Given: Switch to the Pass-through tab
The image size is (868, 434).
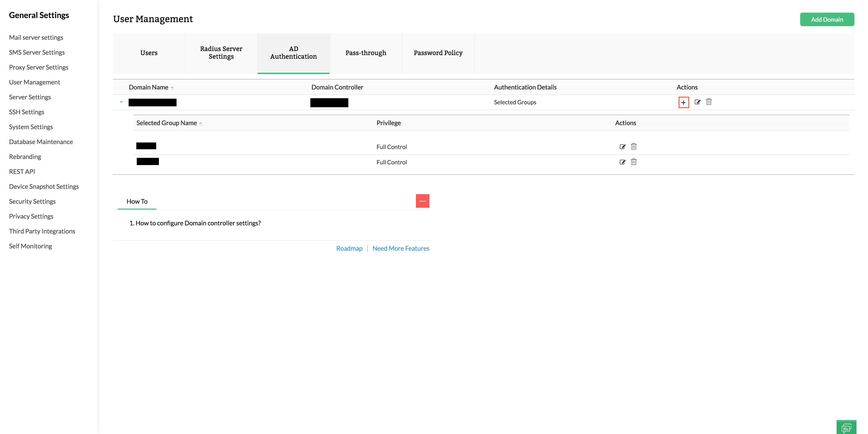Looking at the screenshot, I should pyautogui.click(x=366, y=53).
